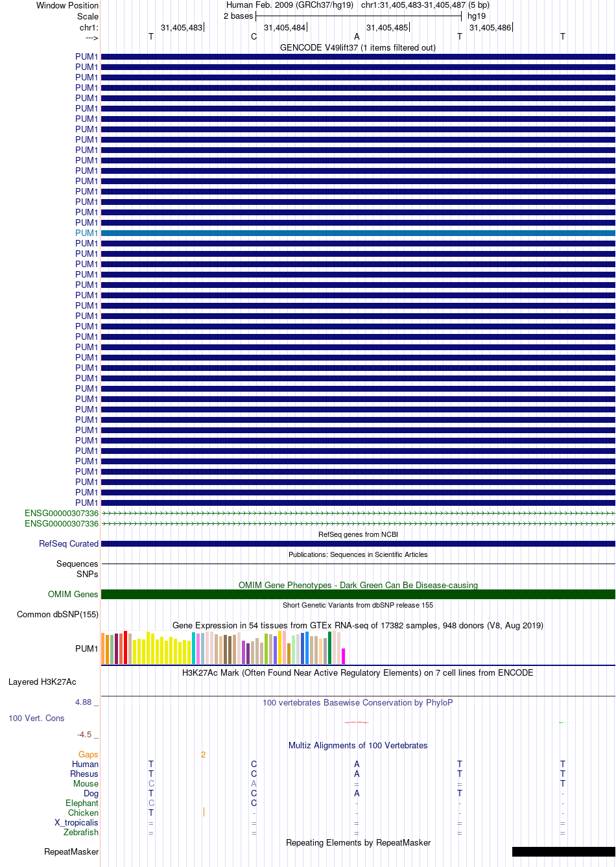Select the Rhesus alignment row label

pos(84,774)
